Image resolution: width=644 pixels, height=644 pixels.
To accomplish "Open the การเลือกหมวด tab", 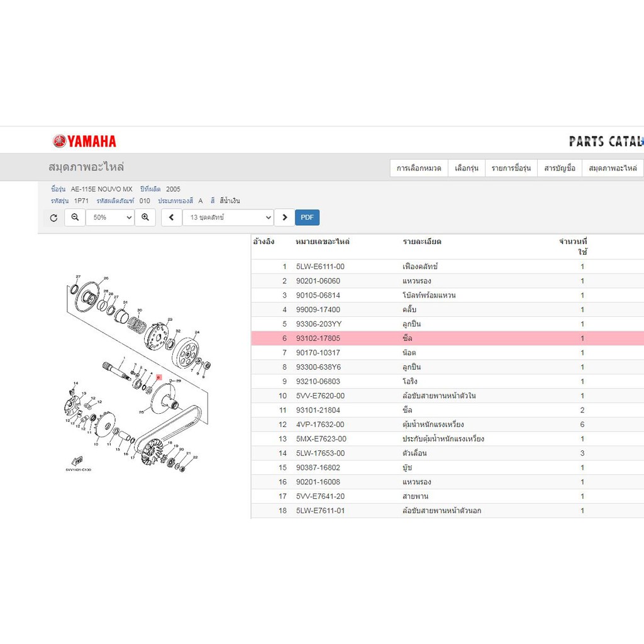I will click(419, 169).
